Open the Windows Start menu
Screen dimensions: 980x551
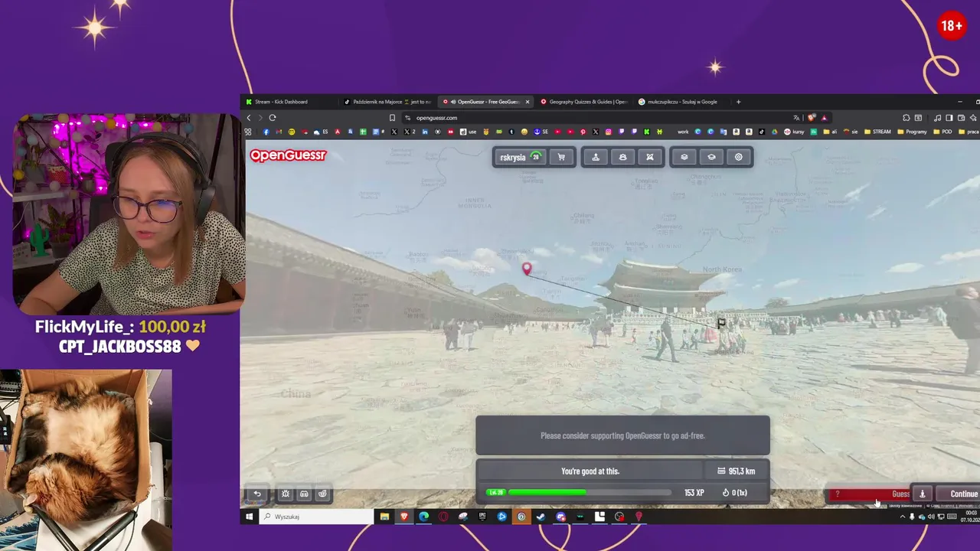(249, 517)
